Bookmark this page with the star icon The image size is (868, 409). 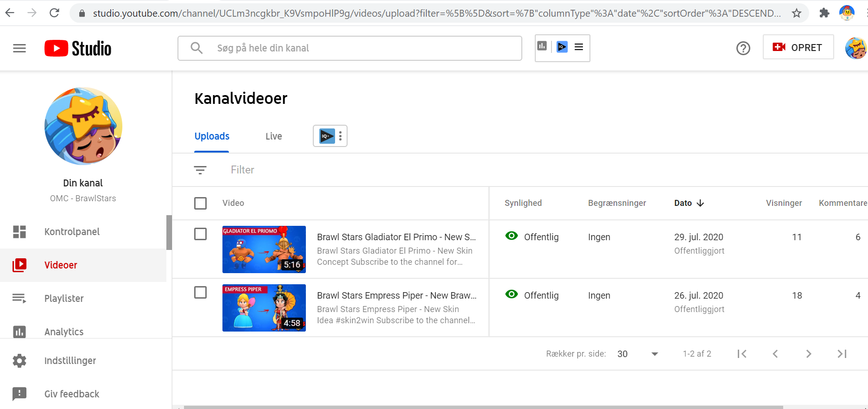click(797, 13)
